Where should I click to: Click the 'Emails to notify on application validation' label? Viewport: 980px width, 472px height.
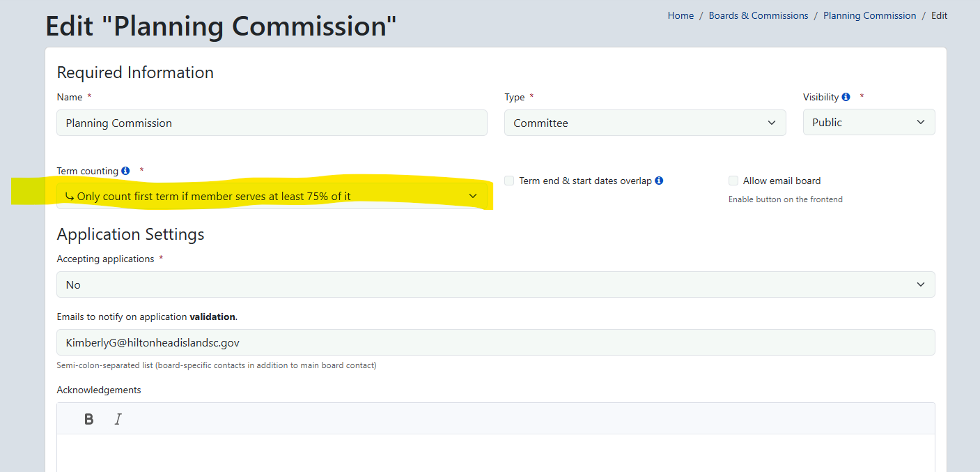(x=147, y=317)
